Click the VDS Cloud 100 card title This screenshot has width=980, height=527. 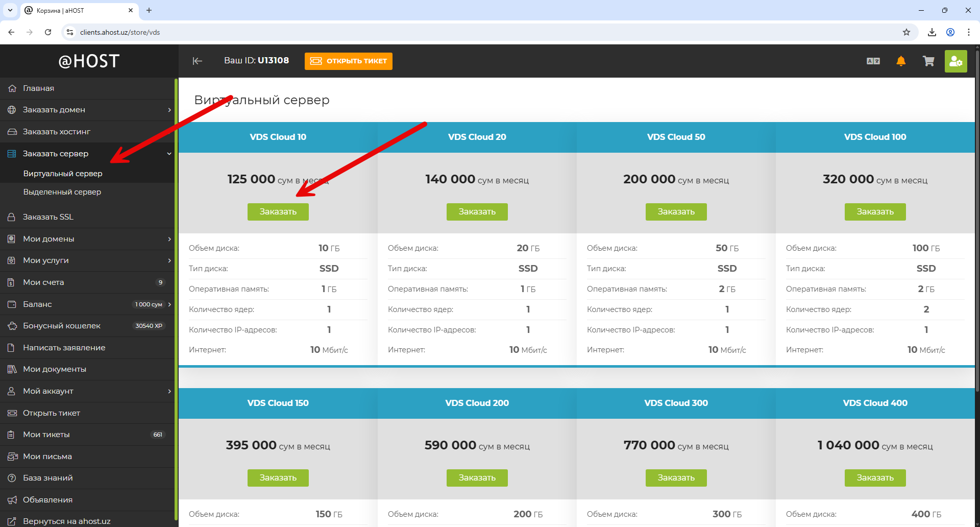tap(875, 137)
